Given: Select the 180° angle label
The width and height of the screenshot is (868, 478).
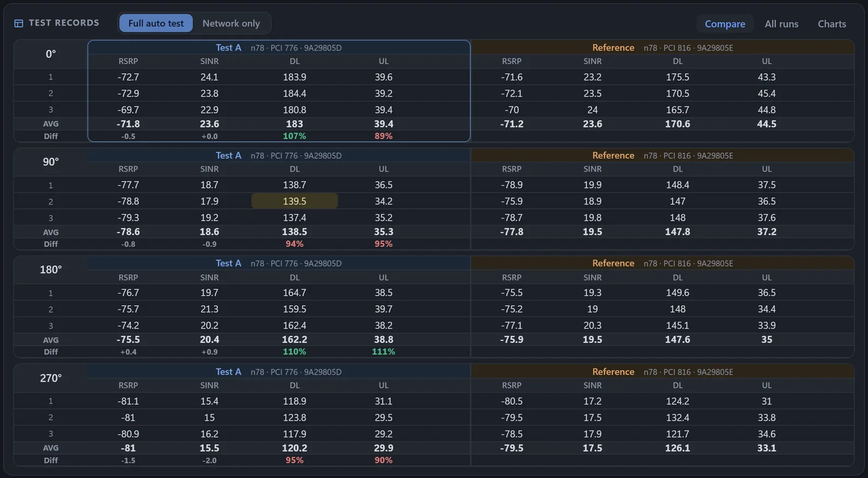Looking at the screenshot, I should (x=50, y=270).
